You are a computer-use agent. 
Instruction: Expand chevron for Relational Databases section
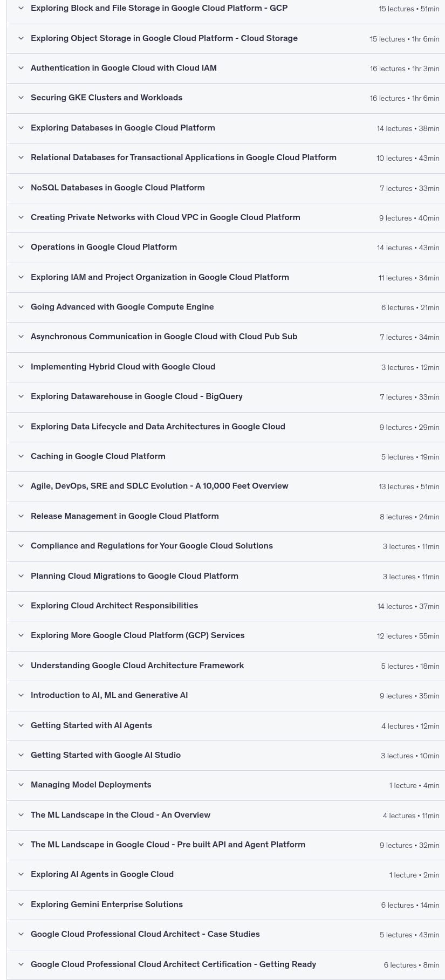pos(21,157)
